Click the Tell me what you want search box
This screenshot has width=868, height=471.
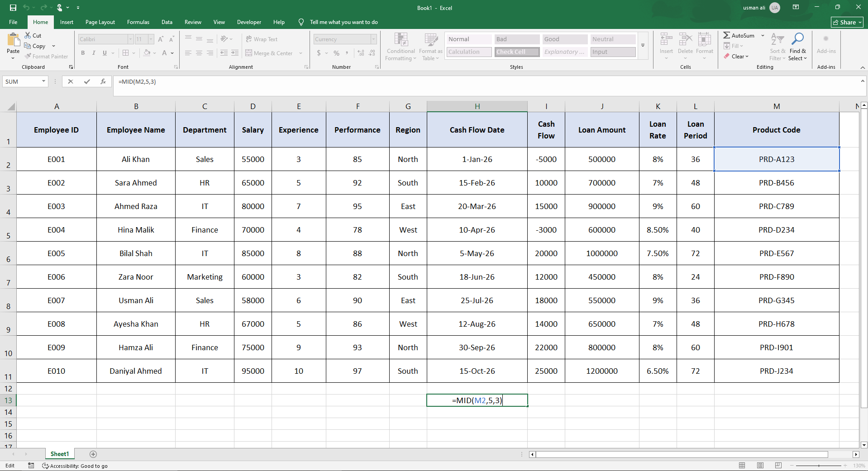343,22
